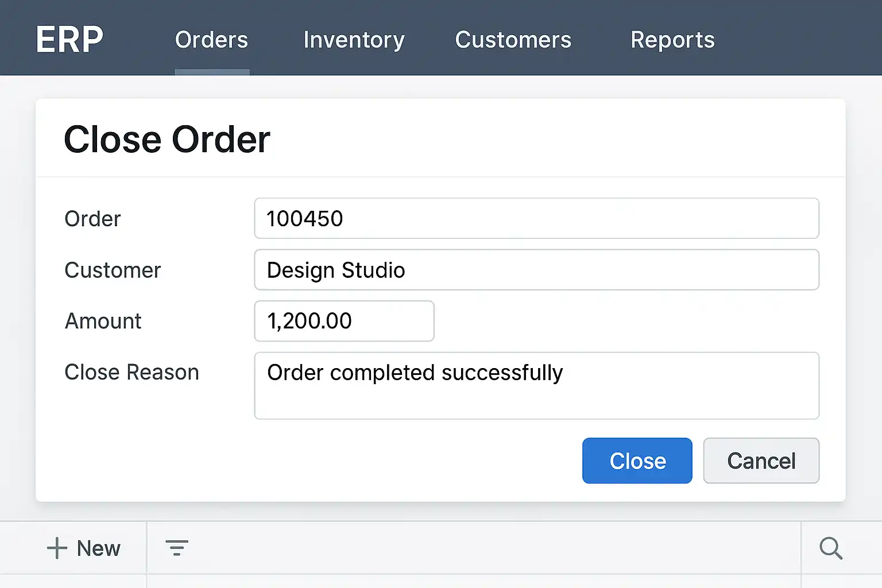Open the Reports tab
The image size is (882, 588).
coord(672,40)
